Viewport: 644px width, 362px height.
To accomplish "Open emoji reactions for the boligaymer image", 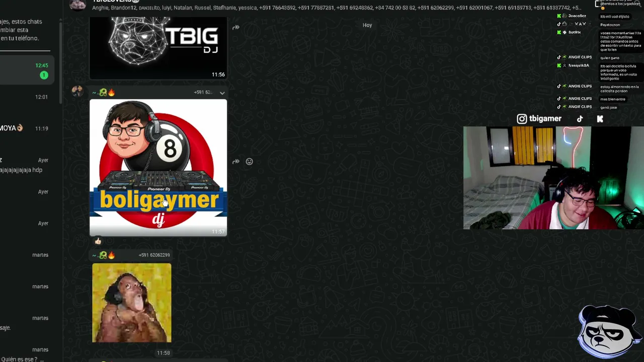I will point(249,161).
